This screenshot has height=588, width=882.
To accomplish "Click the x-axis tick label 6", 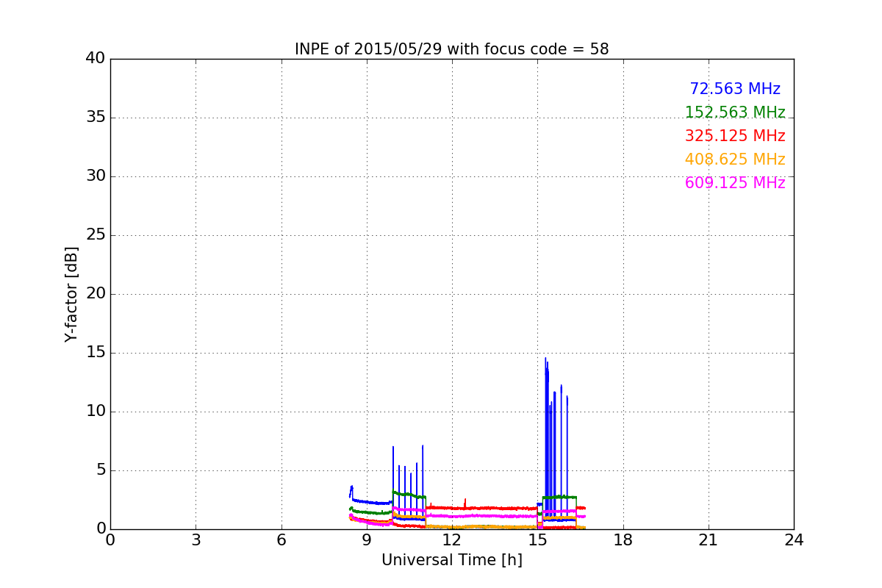I will coord(282,540).
